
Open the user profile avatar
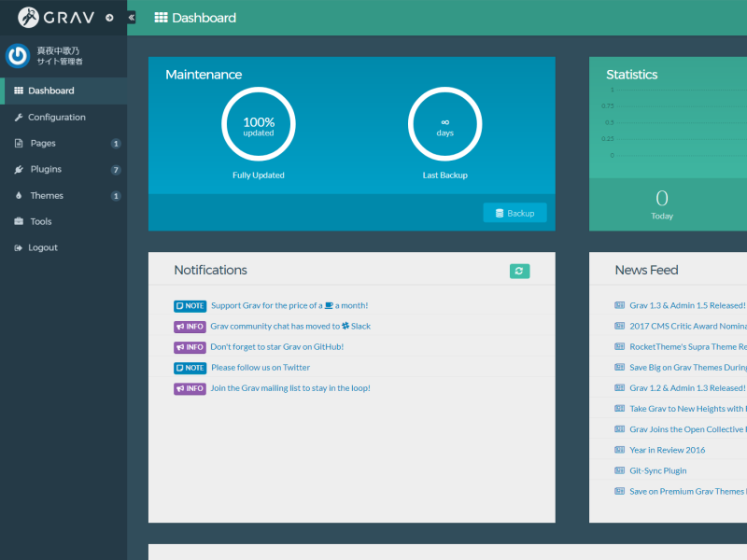(18, 56)
